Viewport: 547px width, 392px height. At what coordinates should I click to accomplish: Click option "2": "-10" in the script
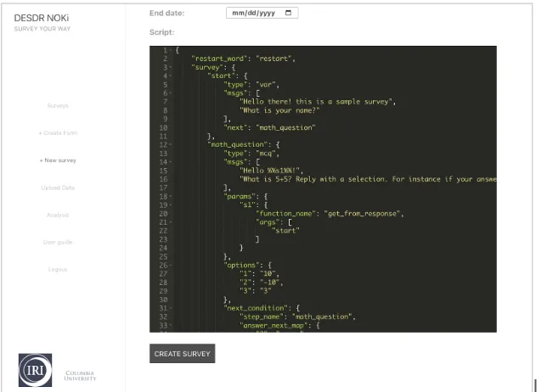click(261, 283)
